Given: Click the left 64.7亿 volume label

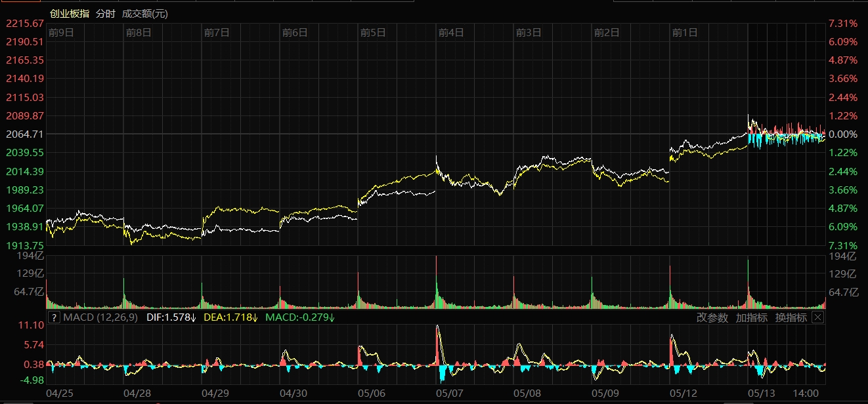Looking at the screenshot, I should (x=30, y=292).
